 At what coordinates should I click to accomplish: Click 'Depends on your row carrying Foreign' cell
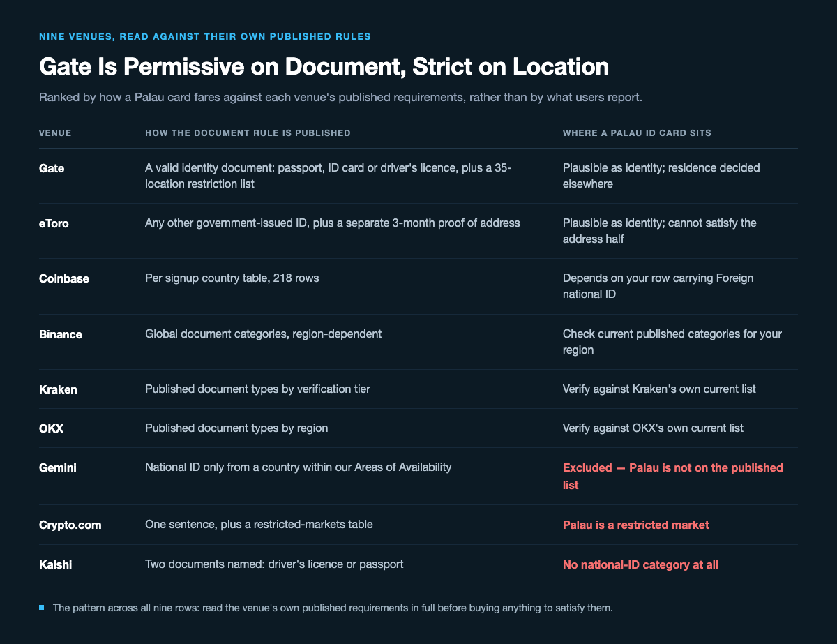pos(658,285)
